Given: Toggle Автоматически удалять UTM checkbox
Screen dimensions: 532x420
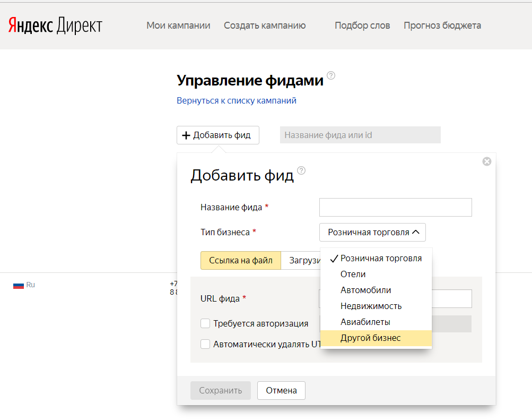Looking at the screenshot, I should [x=205, y=344].
